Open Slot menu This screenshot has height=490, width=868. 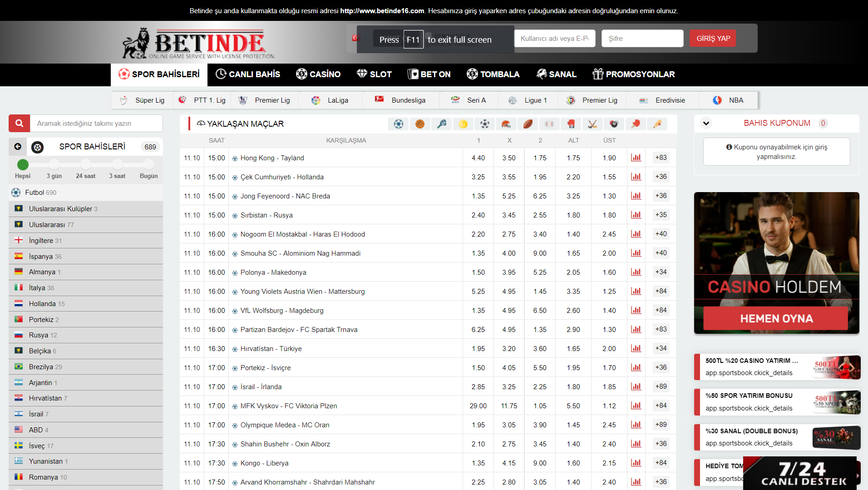(374, 74)
